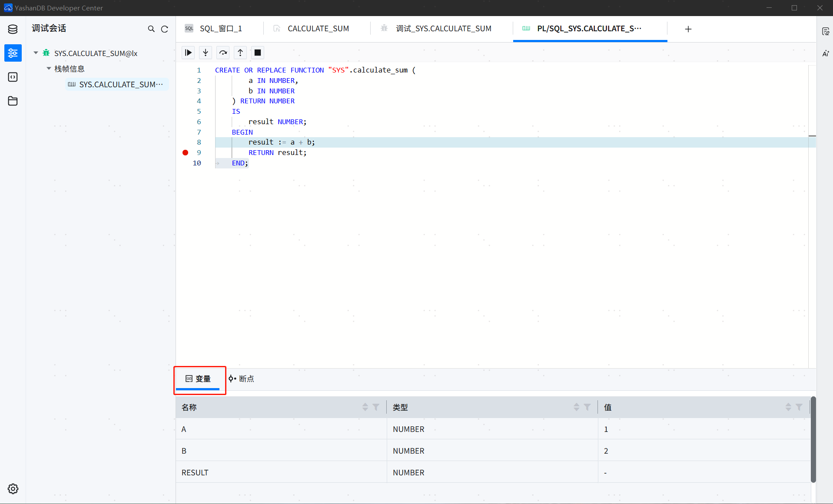Click the step over debug button
833x504 pixels.
point(223,53)
